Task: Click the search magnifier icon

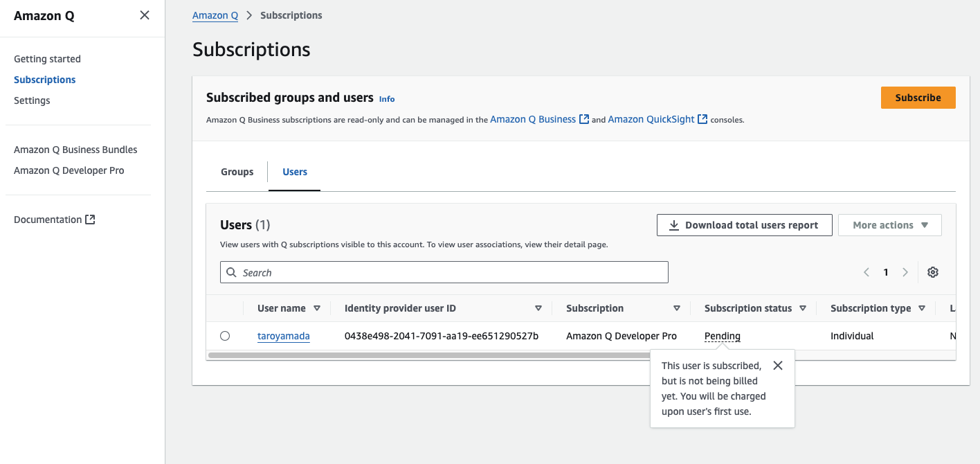Action: click(x=232, y=271)
